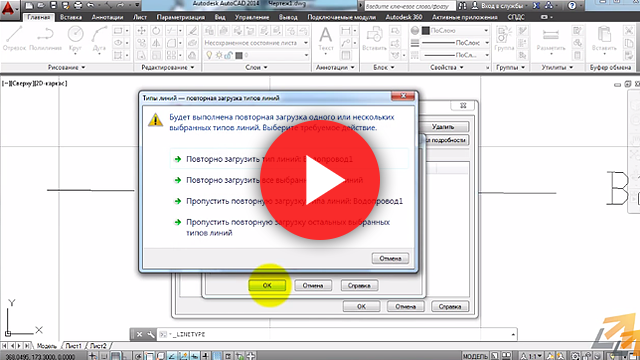Close the command line with its X icon
The width and height of the screenshot is (640, 360).
point(139,334)
